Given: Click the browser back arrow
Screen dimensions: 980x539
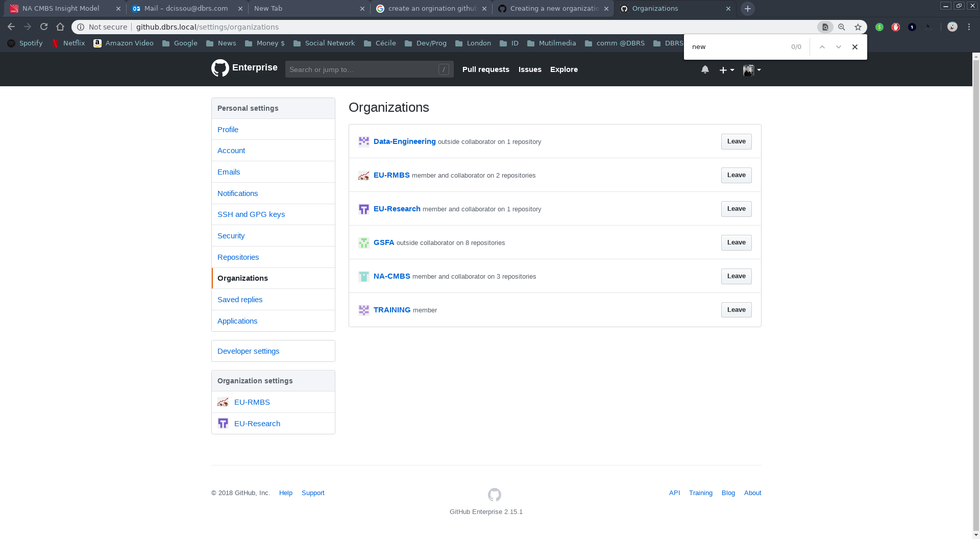Looking at the screenshot, I should [x=11, y=27].
